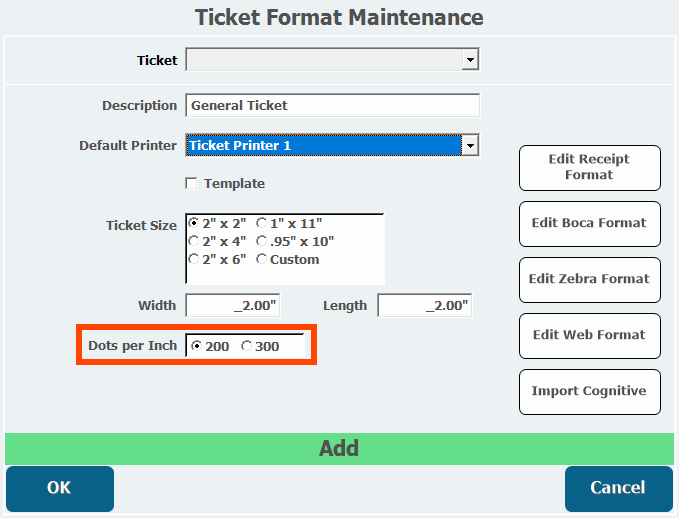The height and width of the screenshot is (518, 679).
Task: Open the Ticket dropdown arrow
Action: point(470,61)
